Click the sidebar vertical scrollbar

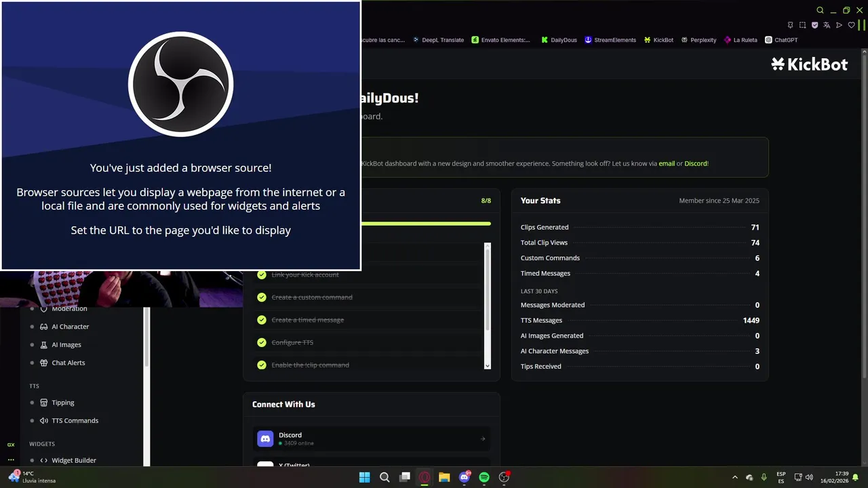[x=146, y=337]
